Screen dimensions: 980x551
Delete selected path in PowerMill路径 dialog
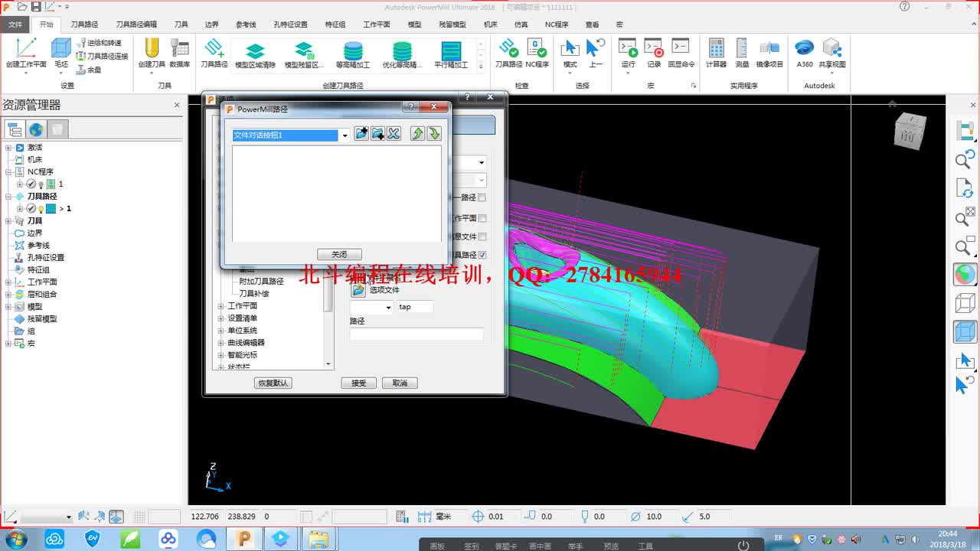tap(394, 134)
